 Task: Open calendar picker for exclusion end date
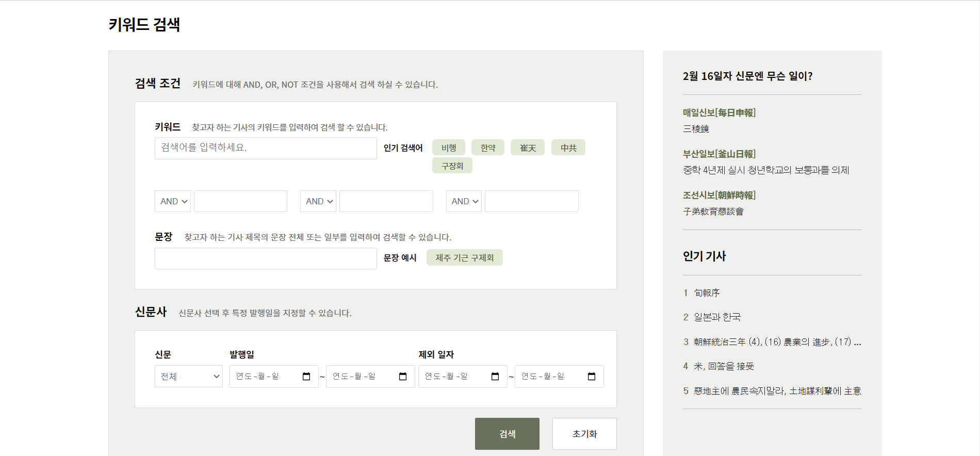point(592,377)
